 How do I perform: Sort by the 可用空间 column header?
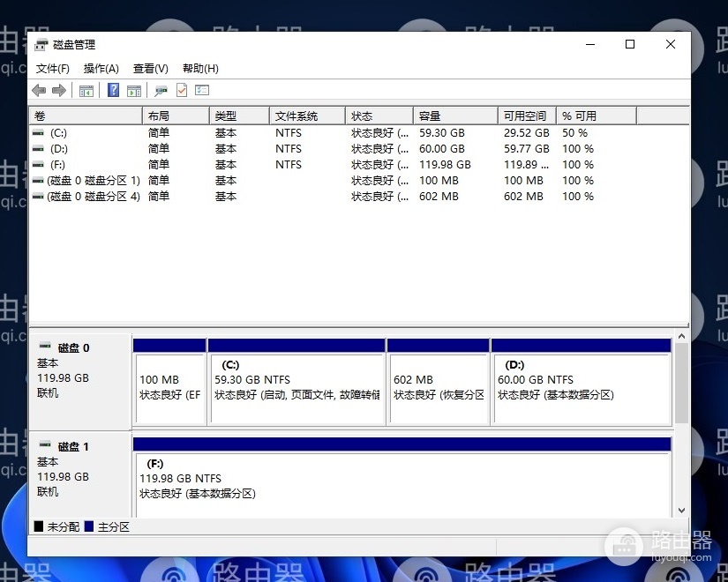(527, 116)
